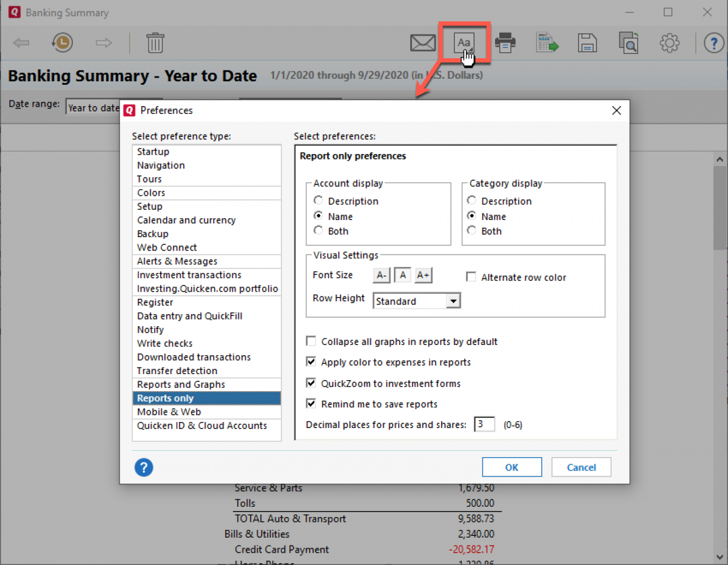728x565 pixels.
Task: Select Reports and Graphs preference
Action: (206, 384)
